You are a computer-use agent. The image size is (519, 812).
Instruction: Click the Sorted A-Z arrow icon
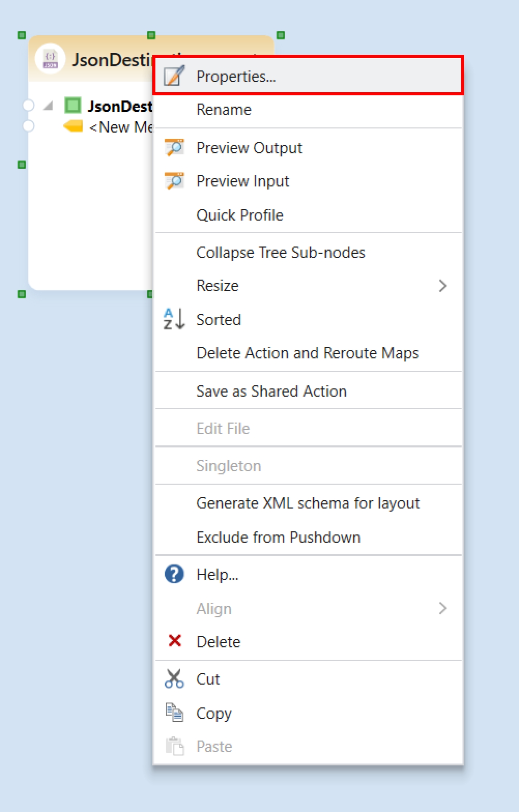click(x=174, y=319)
